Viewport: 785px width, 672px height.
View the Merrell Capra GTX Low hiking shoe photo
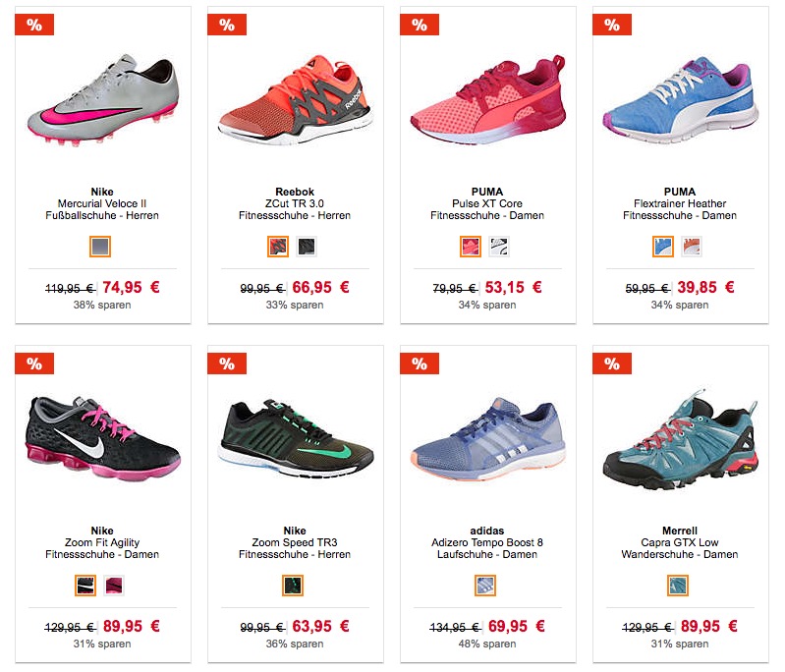681,438
